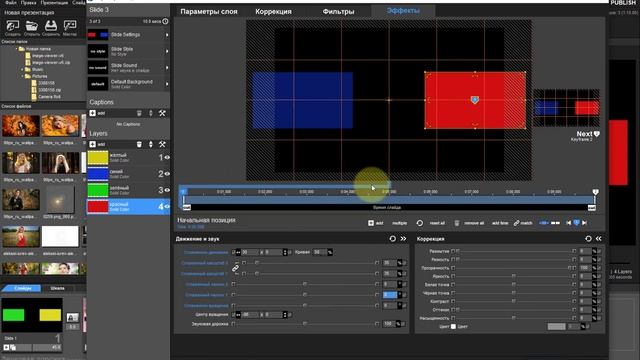Screen dimensions: 640x360
Task: Delete caption using the Captions trash icon
Action: click(x=139, y=113)
